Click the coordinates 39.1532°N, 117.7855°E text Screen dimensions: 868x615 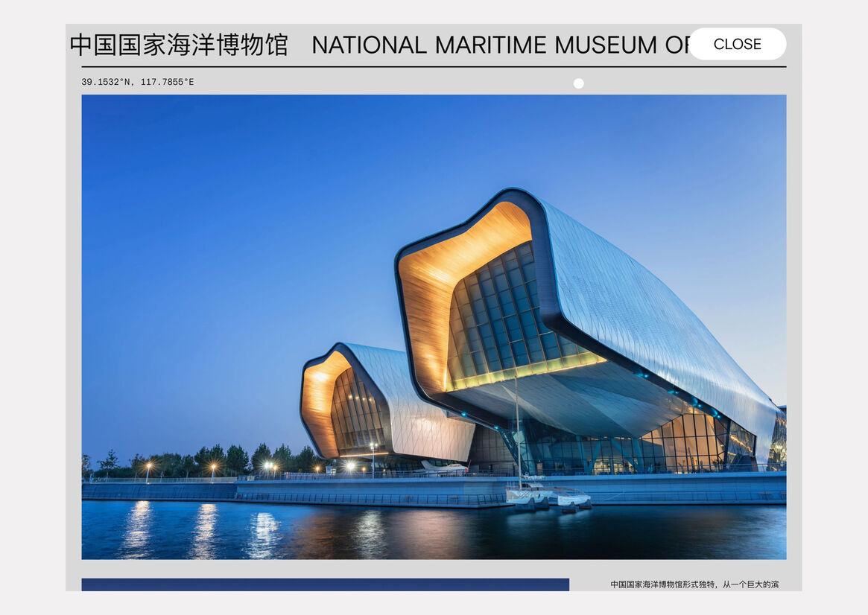[x=138, y=82]
